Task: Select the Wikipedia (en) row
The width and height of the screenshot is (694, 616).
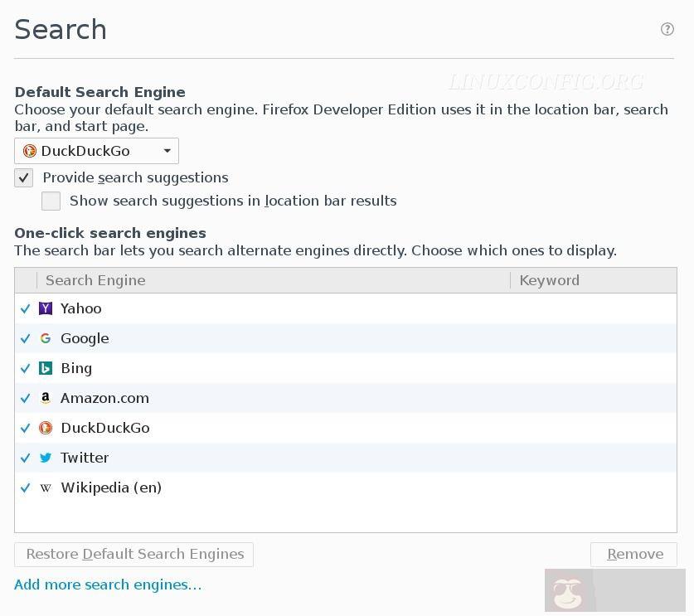Action: (x=111, y=487)
